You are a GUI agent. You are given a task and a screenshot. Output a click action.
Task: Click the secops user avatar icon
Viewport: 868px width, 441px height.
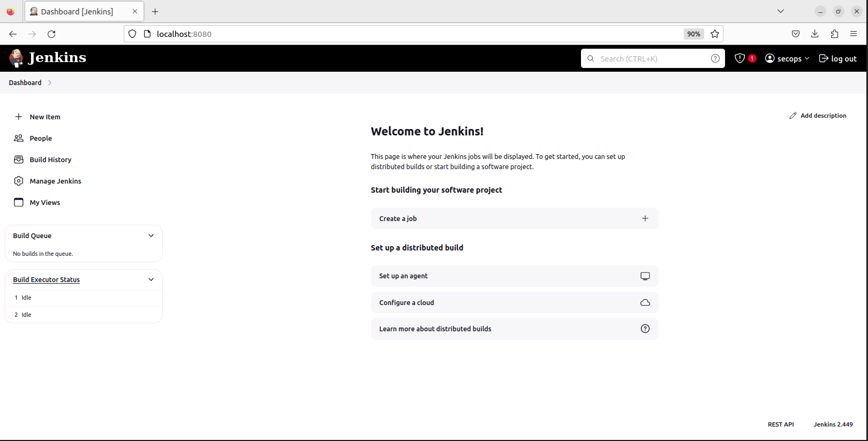pyautogui.click(x=770, y=58)
